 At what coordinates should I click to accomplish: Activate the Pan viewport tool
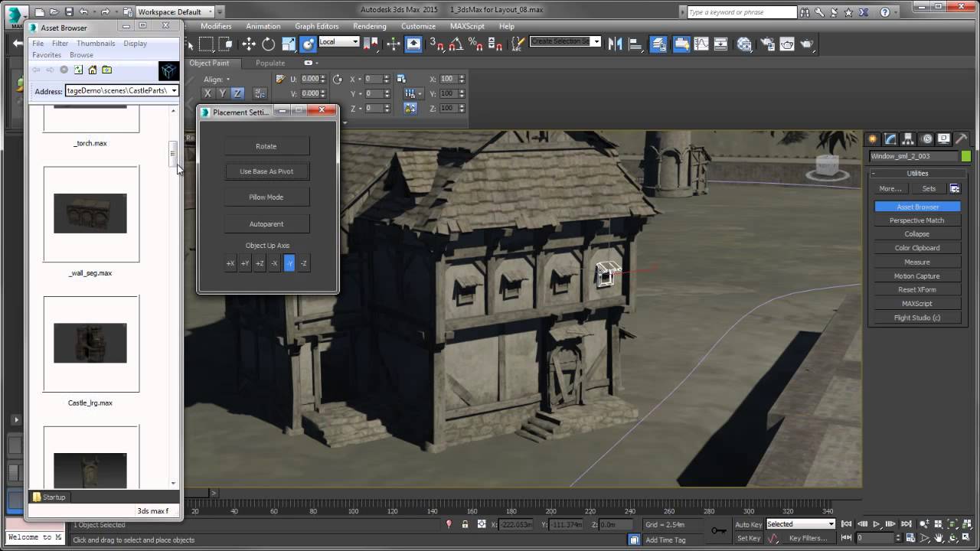938,536
